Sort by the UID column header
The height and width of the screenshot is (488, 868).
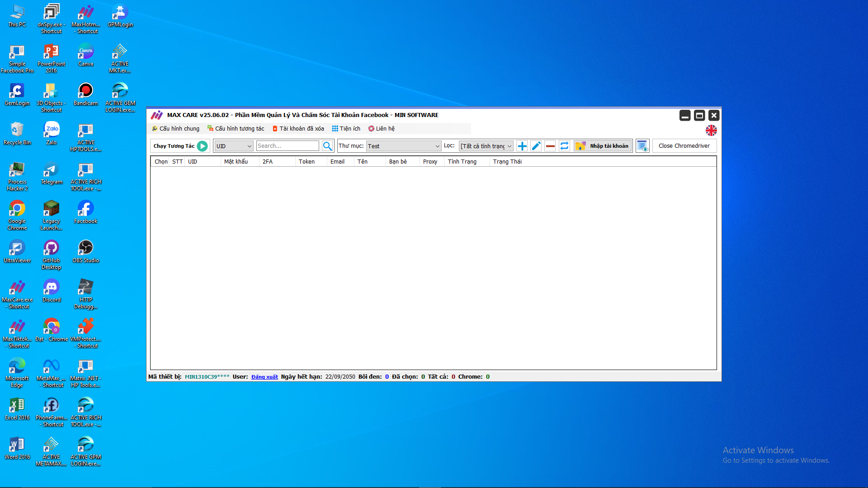pyautogui.click(x=203, y=162)
